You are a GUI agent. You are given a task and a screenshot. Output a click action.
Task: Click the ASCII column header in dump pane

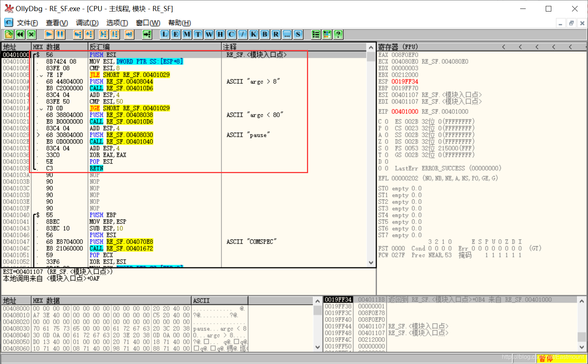220,301
